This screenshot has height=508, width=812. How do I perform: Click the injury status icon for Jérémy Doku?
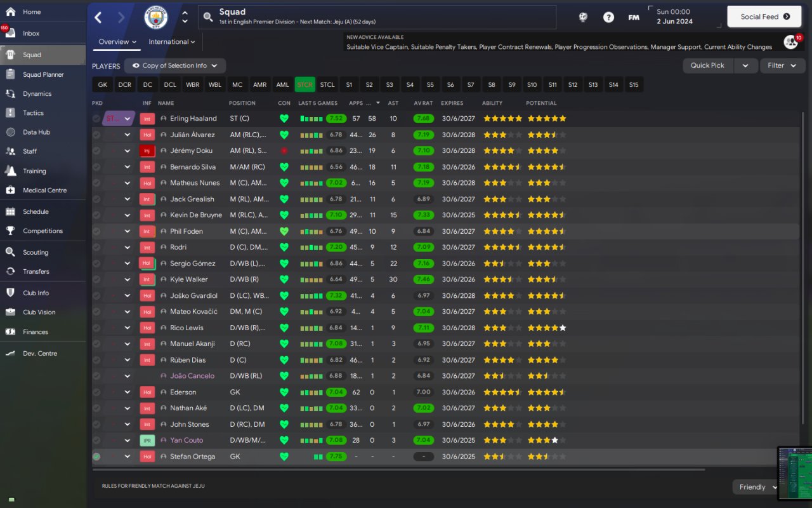(x=147, y=150)
